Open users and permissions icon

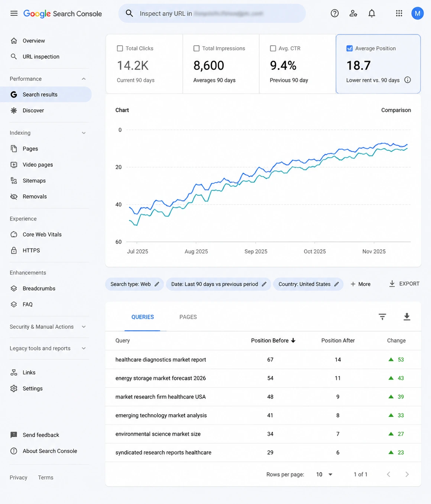353,13
